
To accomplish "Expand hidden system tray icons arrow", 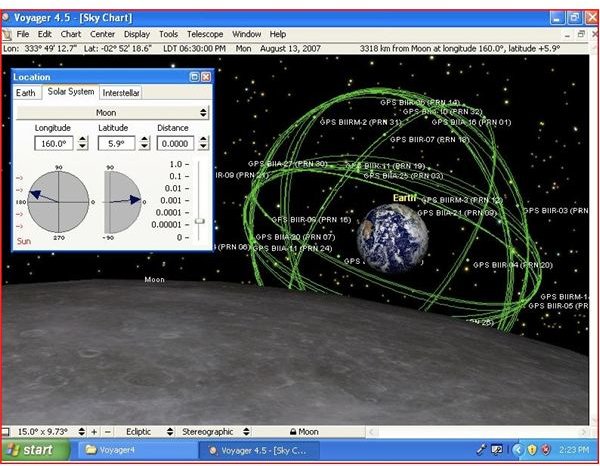I will click(517, 450).
